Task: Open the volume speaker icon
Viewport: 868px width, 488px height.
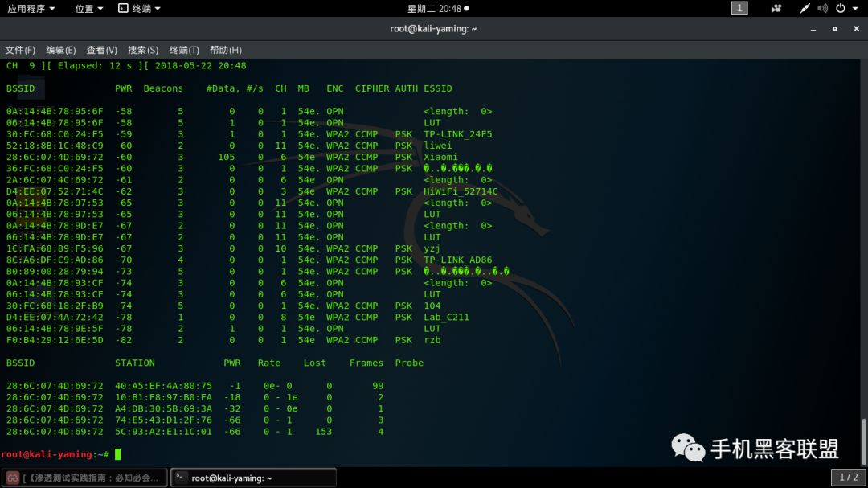Action: pos(823,8)
